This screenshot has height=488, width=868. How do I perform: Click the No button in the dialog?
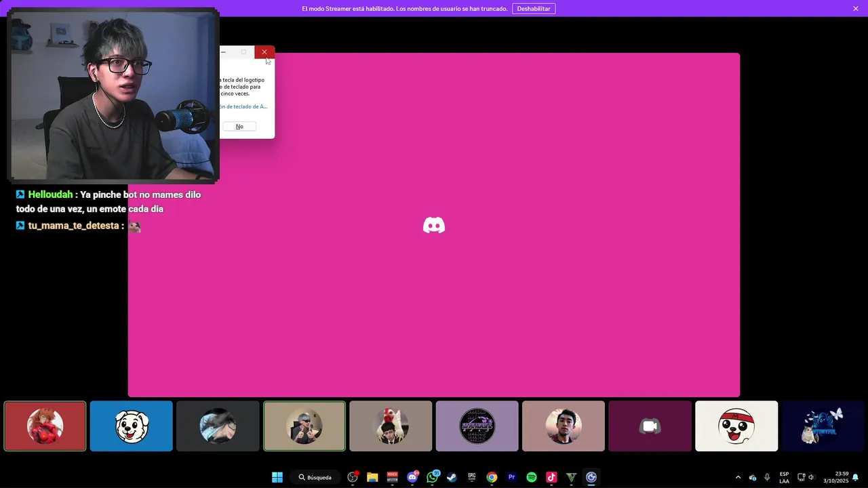coord(239,127)
